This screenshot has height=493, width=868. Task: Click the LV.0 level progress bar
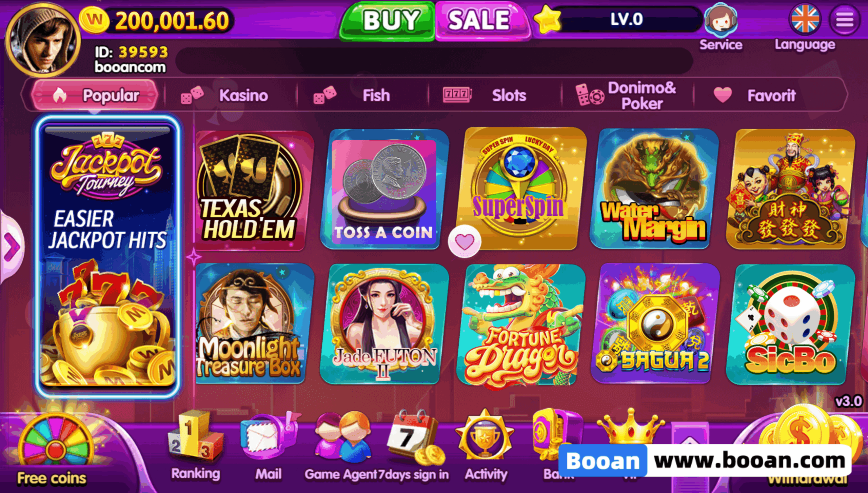[x=626, y=19]
